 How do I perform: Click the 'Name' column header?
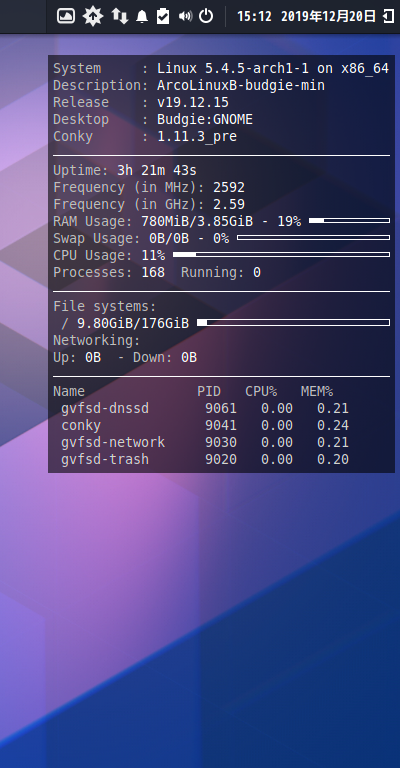[69, 391]
